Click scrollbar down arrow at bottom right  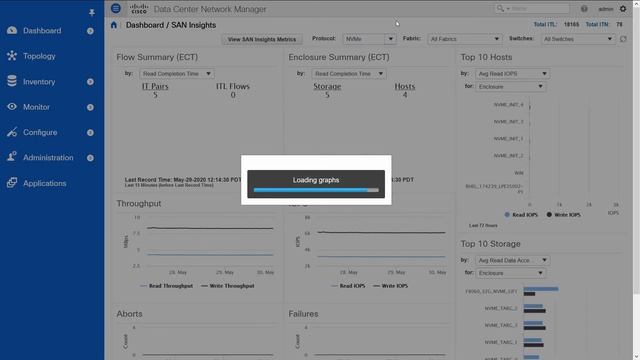tap(636, 356)
